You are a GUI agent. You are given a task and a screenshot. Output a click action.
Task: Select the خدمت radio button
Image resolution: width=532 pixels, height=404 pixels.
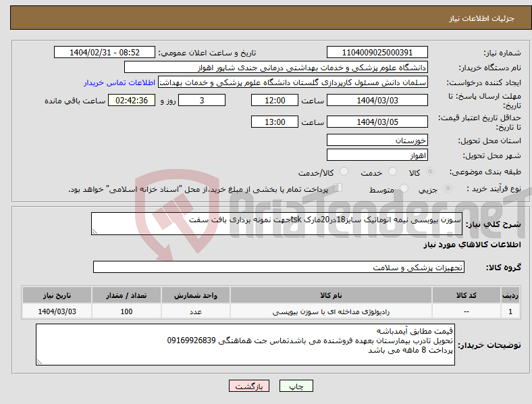coord(392,172)
